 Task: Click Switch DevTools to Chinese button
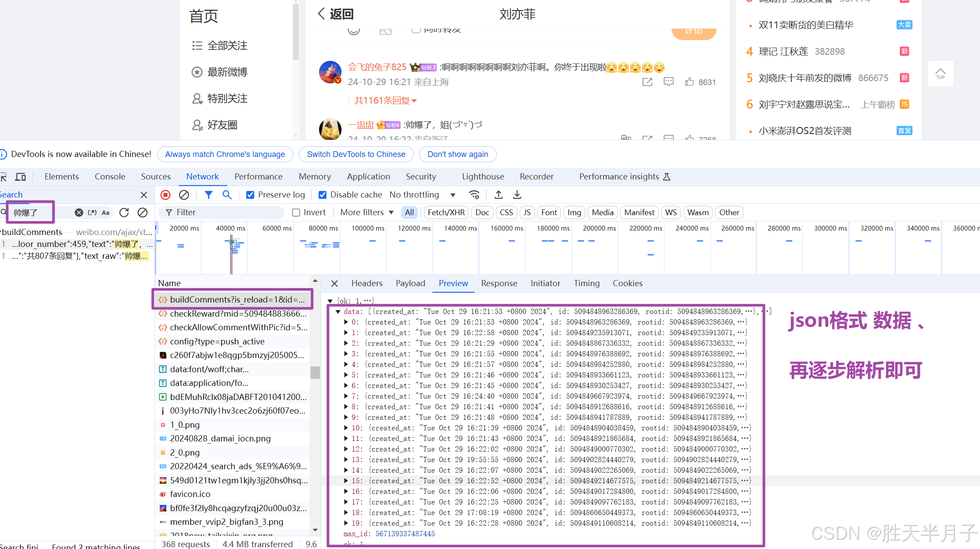click(356, 154)
